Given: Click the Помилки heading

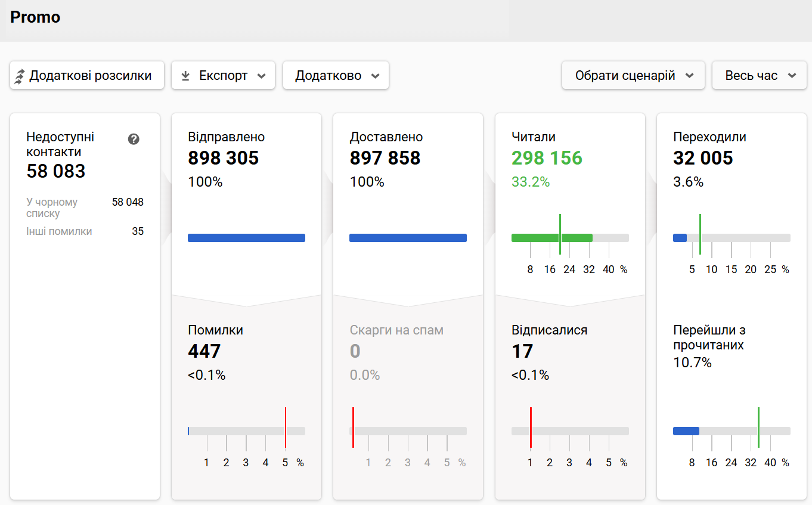Looking at the screenshot, I should point(216,330).
